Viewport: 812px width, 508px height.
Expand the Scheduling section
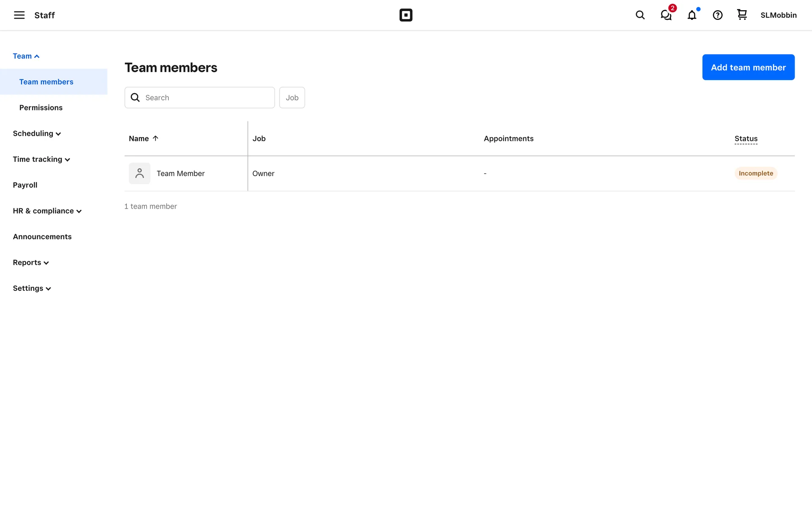click(37, 134)
